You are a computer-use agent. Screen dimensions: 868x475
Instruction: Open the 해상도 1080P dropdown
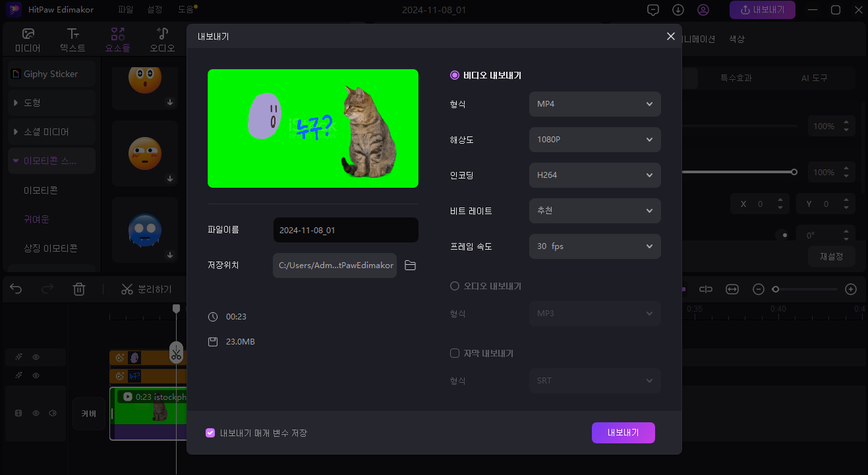pyautogui.click(x=594, y=140)
